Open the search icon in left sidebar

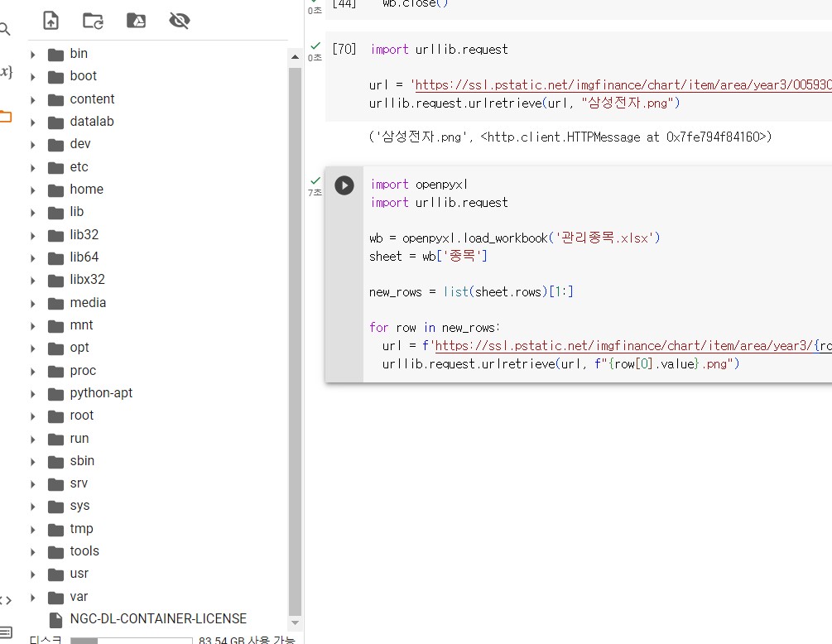[x=5, y=29]
